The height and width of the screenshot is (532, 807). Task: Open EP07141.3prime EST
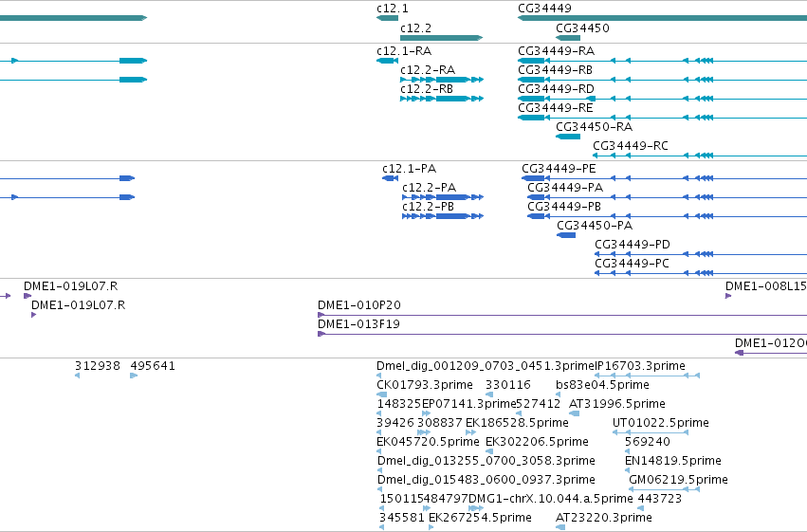(x=468, y=404)
